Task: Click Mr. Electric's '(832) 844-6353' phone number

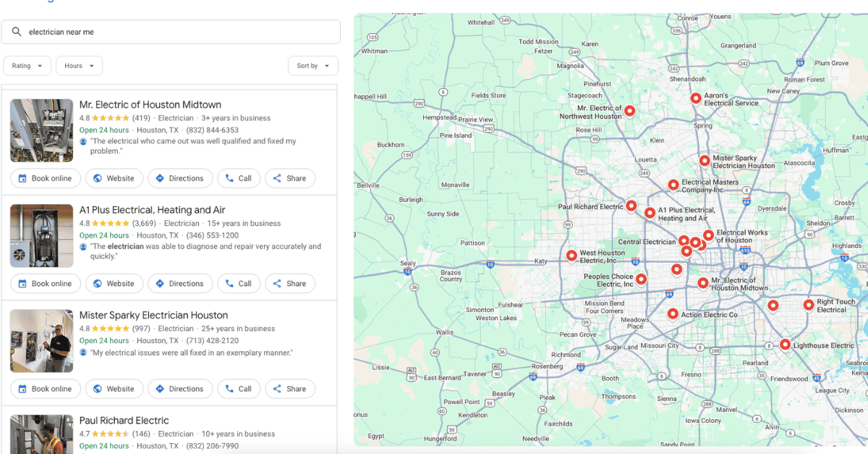Action: point(212,130)
